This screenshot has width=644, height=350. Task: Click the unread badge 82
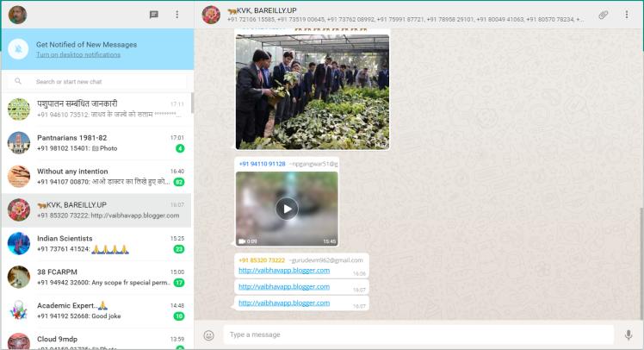point(179,182)
